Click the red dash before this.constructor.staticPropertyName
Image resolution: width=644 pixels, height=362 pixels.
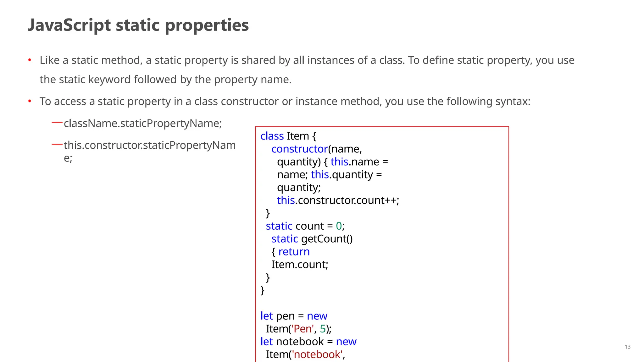pyautogui.click(x=57, y=145)
